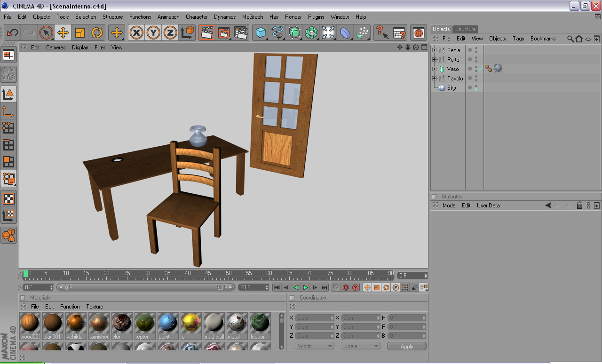The height and width of the screenshot is (364, 602).
Task: Select the Move tool in the toolbar
Action: pyautogui.click(x=63, y=33)
